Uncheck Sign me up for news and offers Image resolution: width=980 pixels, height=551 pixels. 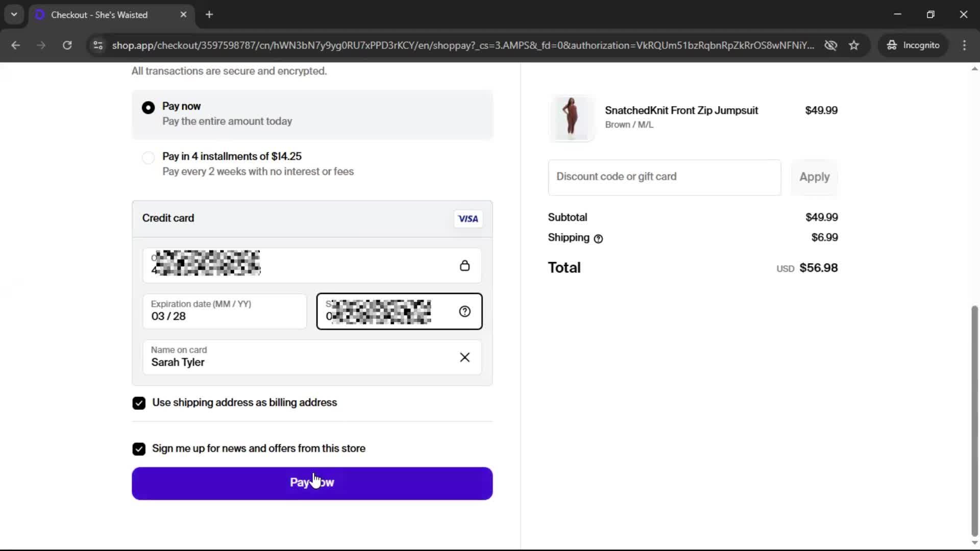pos(139,449)
